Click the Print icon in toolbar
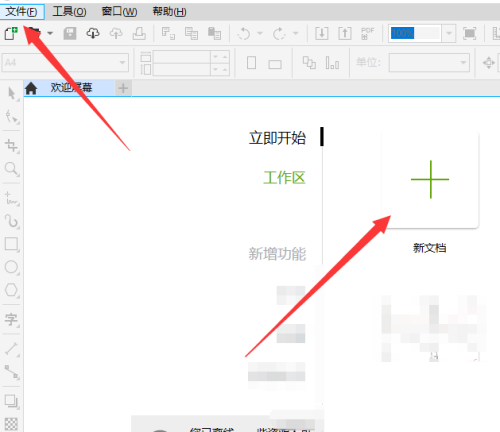 tap(139, 33)
